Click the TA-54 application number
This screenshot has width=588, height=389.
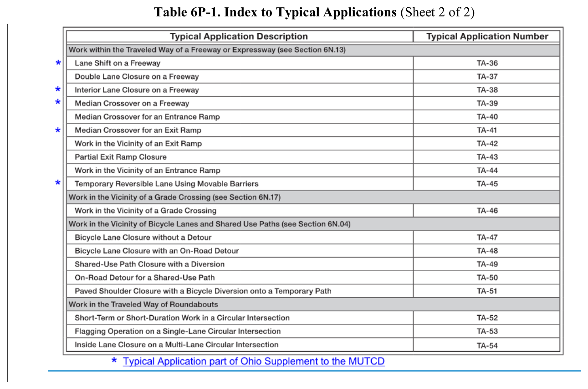point(487,345)
